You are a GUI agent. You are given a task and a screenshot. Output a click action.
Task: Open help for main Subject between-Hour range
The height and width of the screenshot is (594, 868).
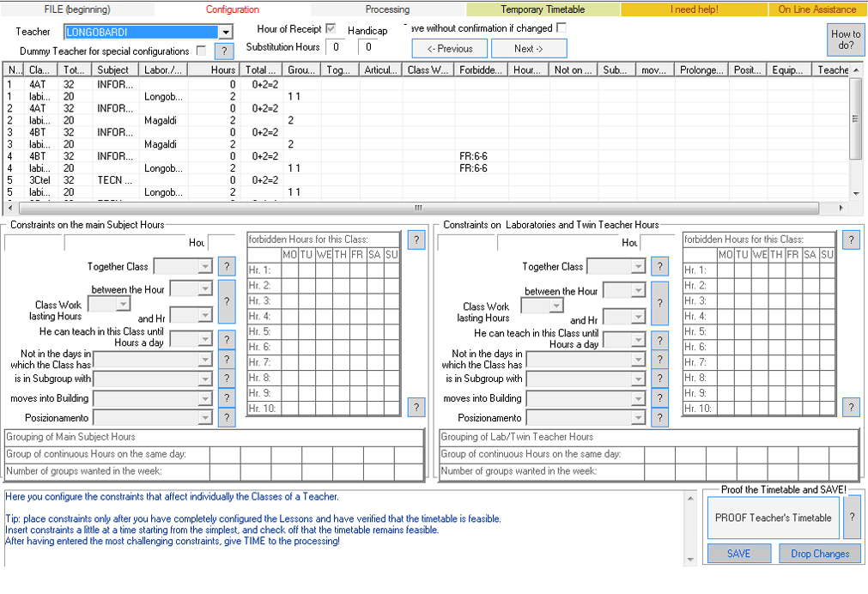[227, 301]
